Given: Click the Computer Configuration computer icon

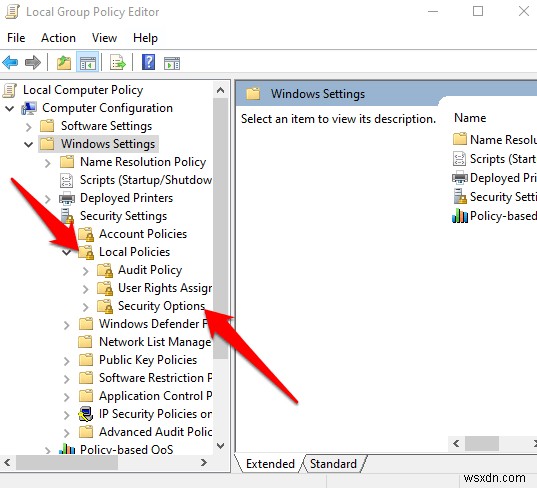Looking at the screenshot, I should click(x=29, y=108).
